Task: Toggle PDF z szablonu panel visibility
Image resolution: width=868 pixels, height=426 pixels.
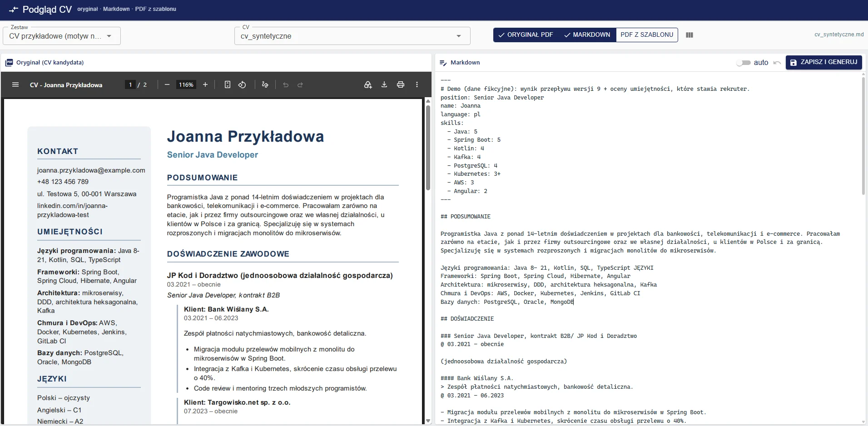Action: point(647,35)
